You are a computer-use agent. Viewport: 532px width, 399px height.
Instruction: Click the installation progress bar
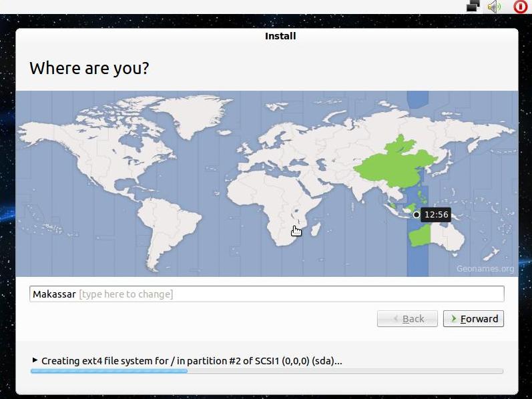(x=267, y=371)
